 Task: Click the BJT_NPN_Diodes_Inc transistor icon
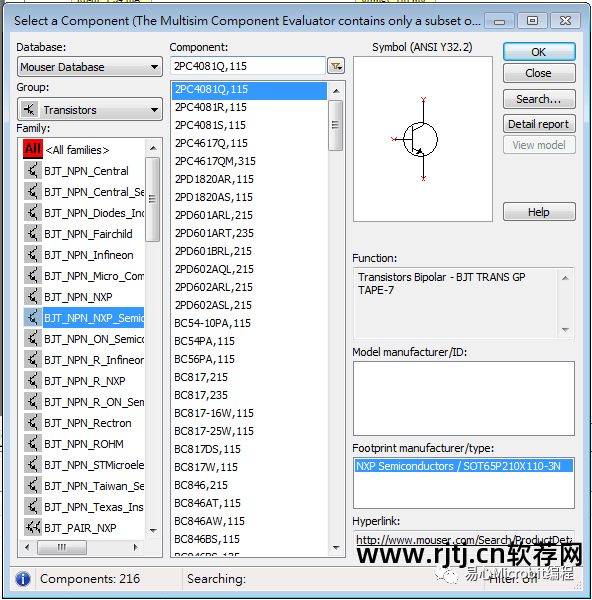[33, 213]
